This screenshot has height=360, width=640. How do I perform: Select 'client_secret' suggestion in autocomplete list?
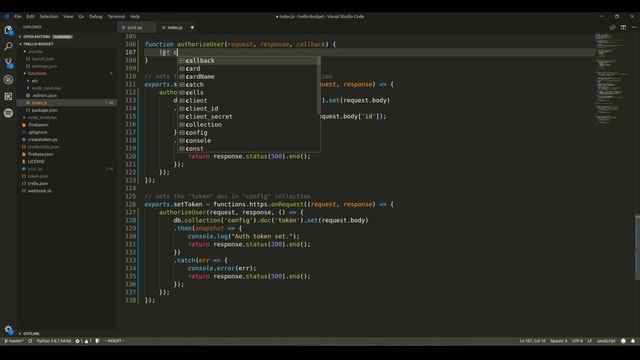click(x=247, y=117)
